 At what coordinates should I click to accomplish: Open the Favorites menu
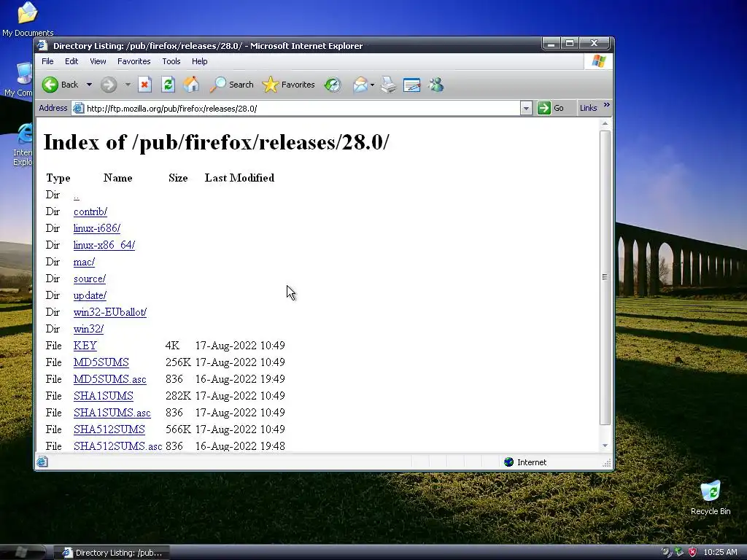coord(134,61)
